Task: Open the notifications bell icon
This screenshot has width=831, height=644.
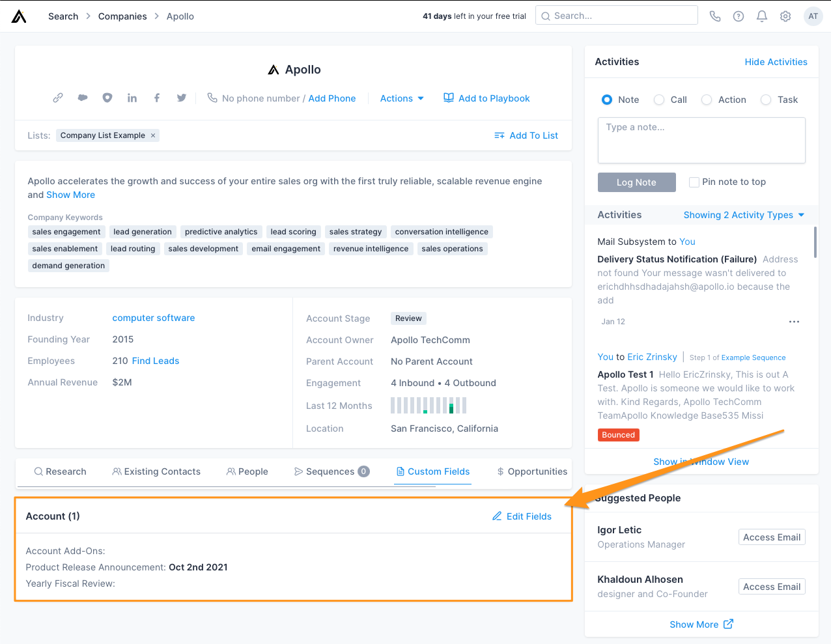Action: [x=762, y=16]
